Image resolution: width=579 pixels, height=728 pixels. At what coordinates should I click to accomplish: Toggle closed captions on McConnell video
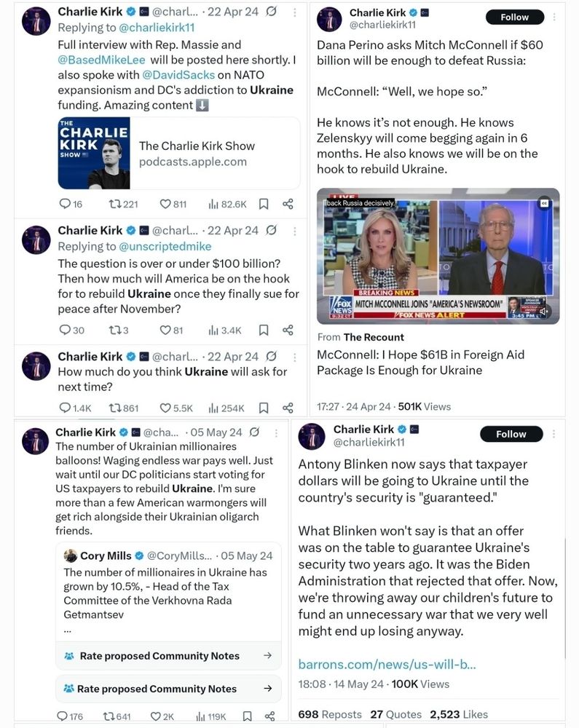pos(544,203)
